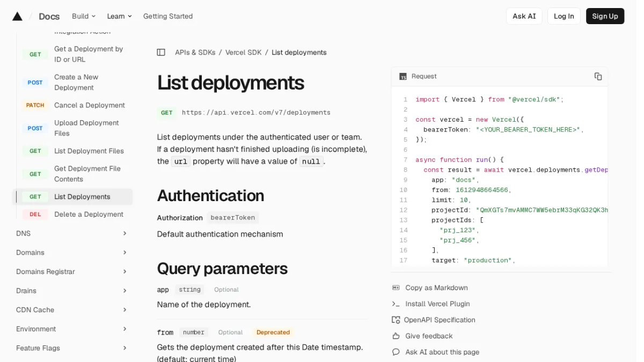Open the Build dropdown menu

tap(84, 16)
